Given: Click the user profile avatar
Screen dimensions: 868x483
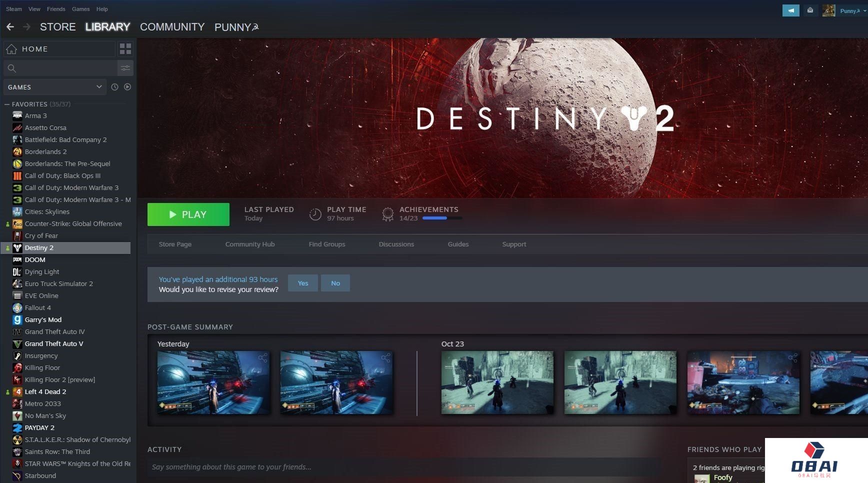Looking at the screenshot, I should click(828, 10).
